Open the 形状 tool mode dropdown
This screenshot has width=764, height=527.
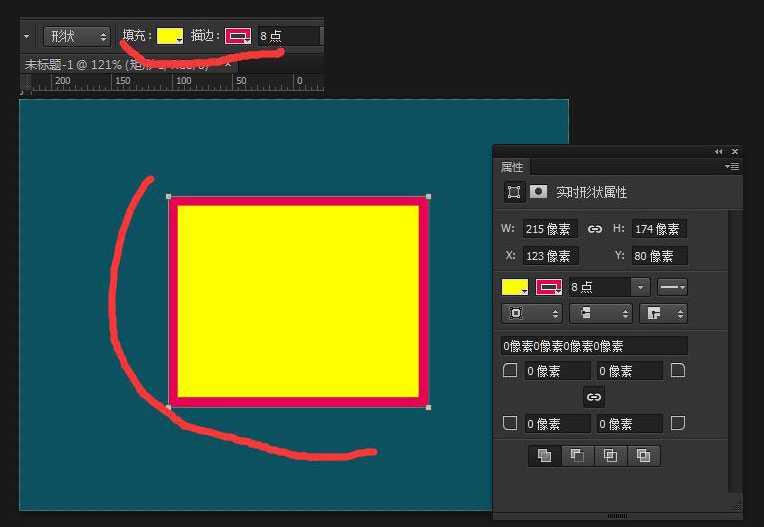pos(76,37)
